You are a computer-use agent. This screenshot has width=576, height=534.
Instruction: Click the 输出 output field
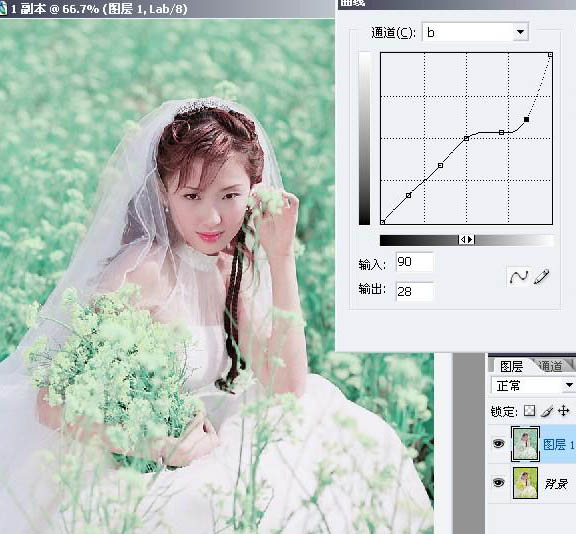[415, 292]
